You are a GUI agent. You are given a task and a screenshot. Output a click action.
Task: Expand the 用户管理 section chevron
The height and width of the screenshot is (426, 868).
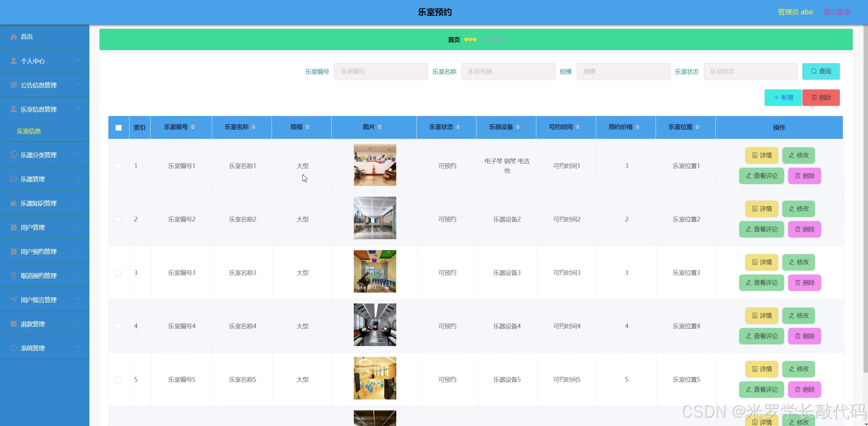tap(79, 227)
